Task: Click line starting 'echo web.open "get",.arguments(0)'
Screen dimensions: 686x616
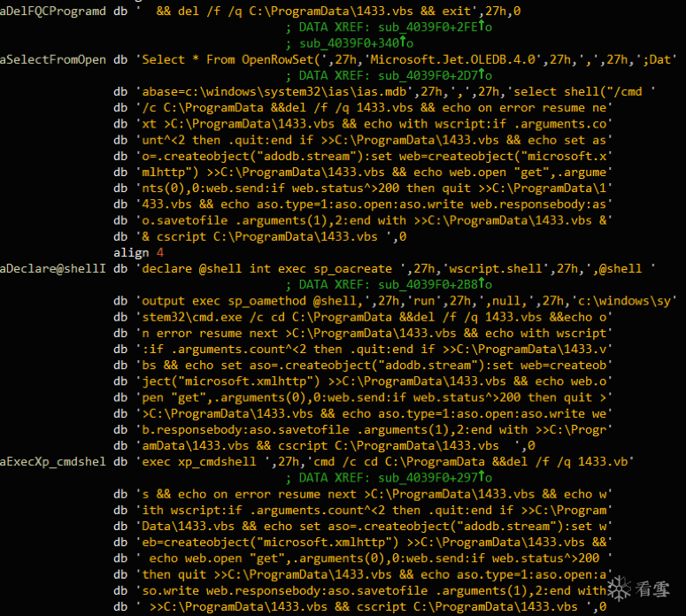Action: (x=363, y=558)
